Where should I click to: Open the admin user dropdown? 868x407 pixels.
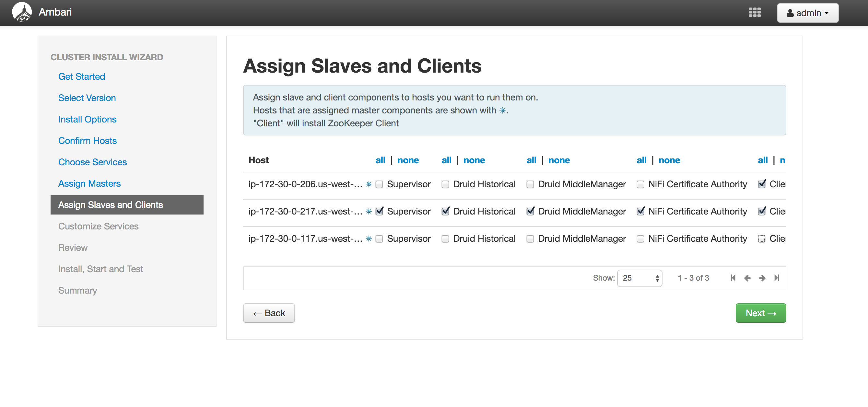807,13
